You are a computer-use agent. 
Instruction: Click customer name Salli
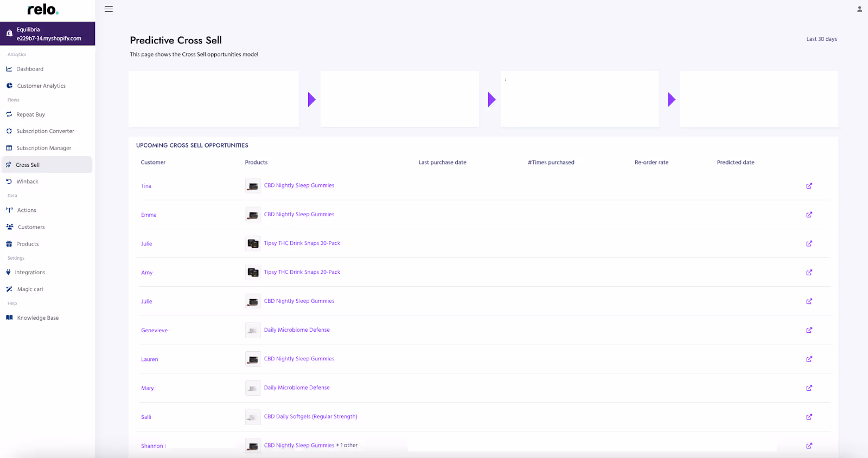pos(146,417)
